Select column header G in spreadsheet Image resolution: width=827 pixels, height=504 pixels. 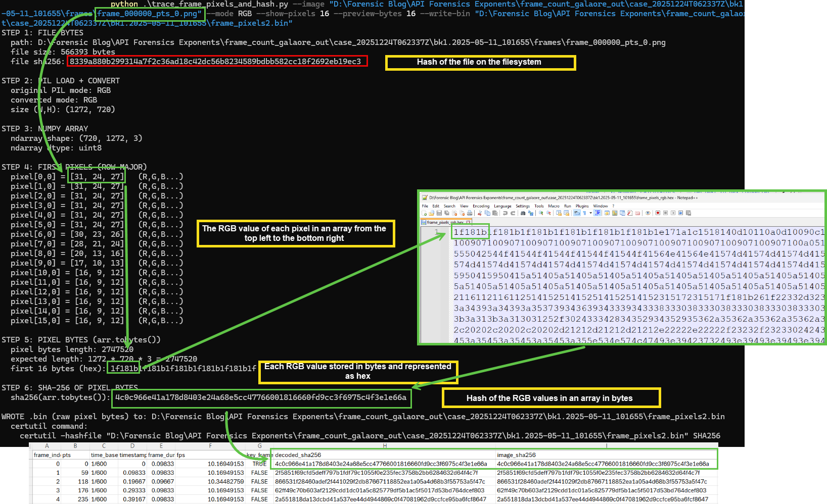[260, 446]
